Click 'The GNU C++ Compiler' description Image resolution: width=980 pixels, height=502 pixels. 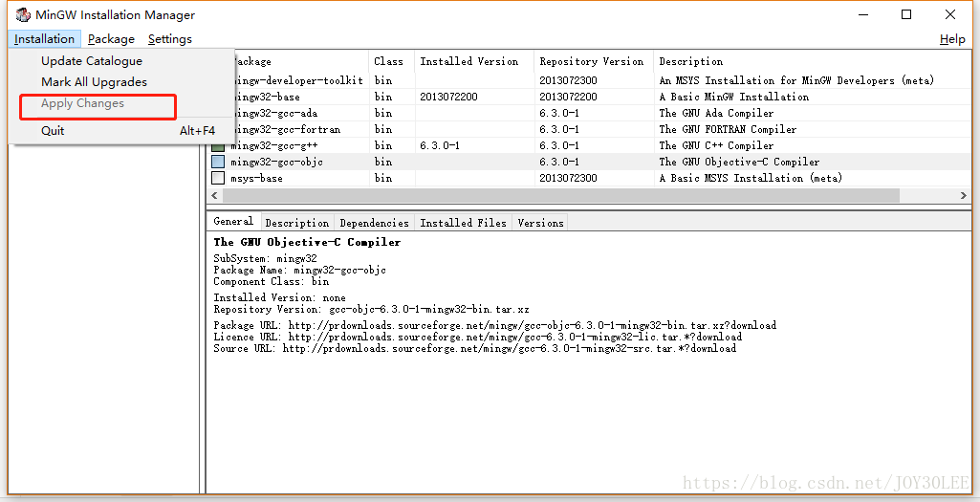point(716,145)
